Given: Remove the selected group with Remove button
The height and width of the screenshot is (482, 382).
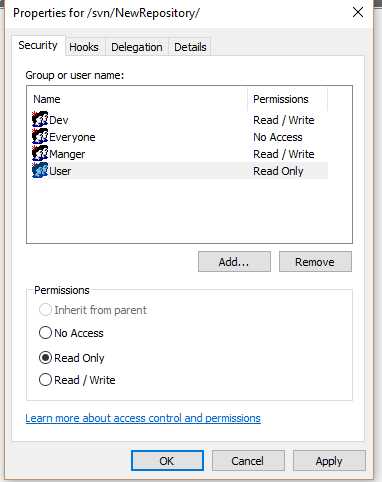Looking at the screenshot, I should 315,262.
